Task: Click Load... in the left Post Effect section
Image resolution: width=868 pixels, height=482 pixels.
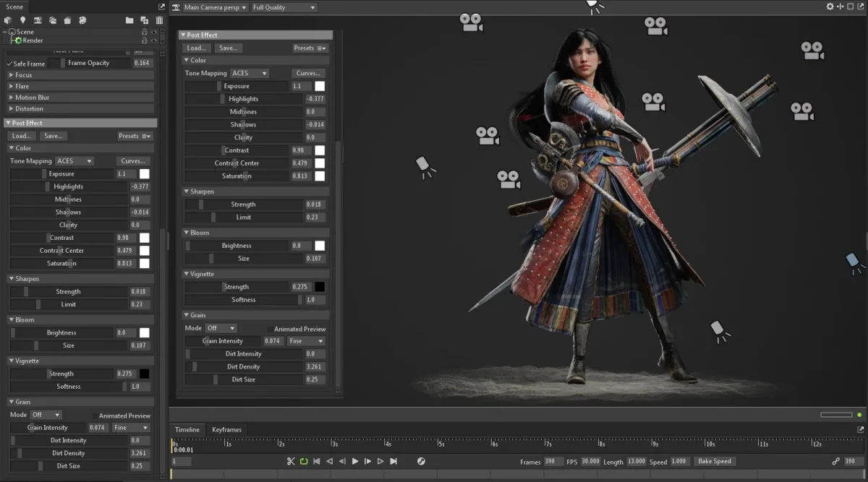Action: click(x=21, y=136)
